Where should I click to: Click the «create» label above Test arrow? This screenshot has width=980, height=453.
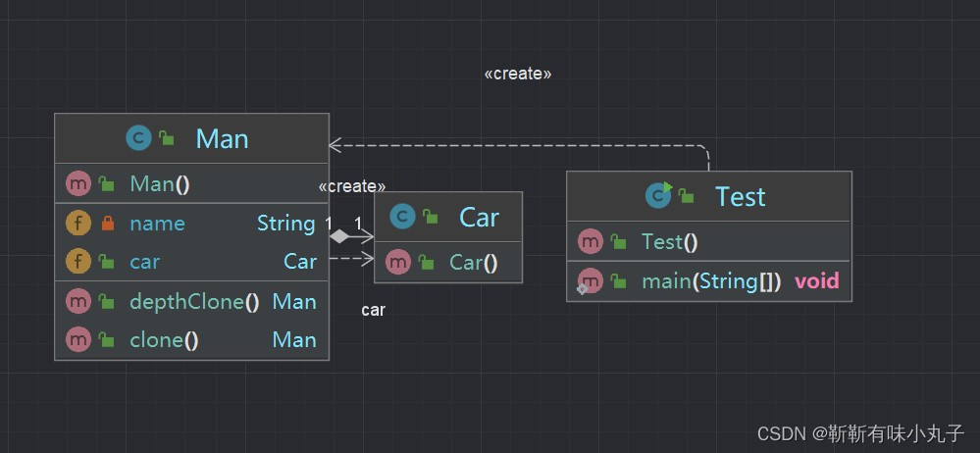pyautogui.click(x=518, y=74)
